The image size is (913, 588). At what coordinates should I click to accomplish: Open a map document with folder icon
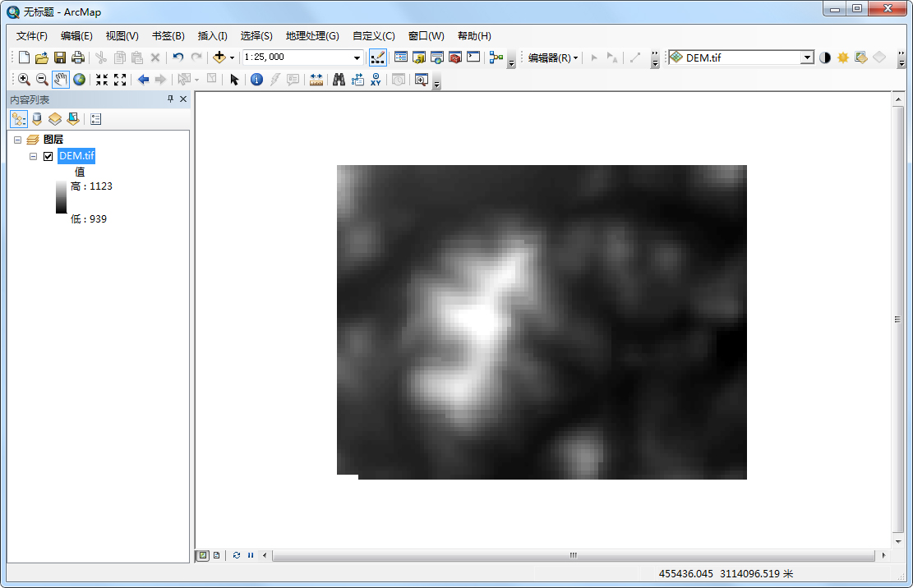41,57
